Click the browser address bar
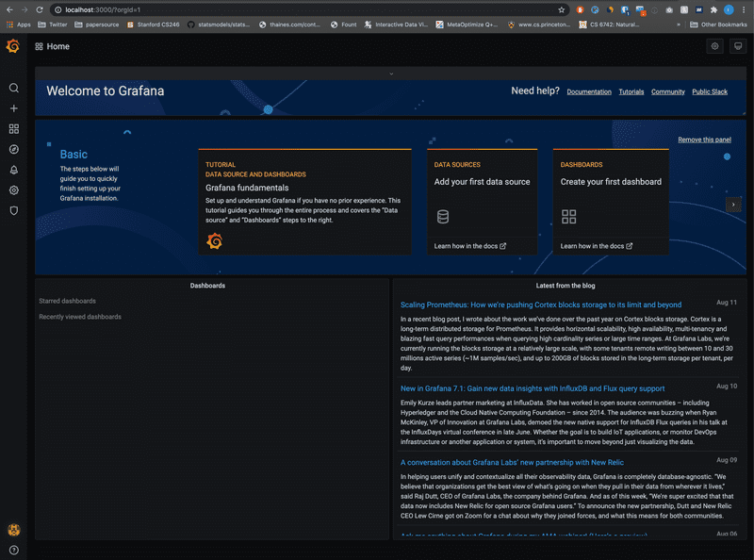The width and height of the screenshot is (754, 560). pyautogui.click(x=308, y=9)
